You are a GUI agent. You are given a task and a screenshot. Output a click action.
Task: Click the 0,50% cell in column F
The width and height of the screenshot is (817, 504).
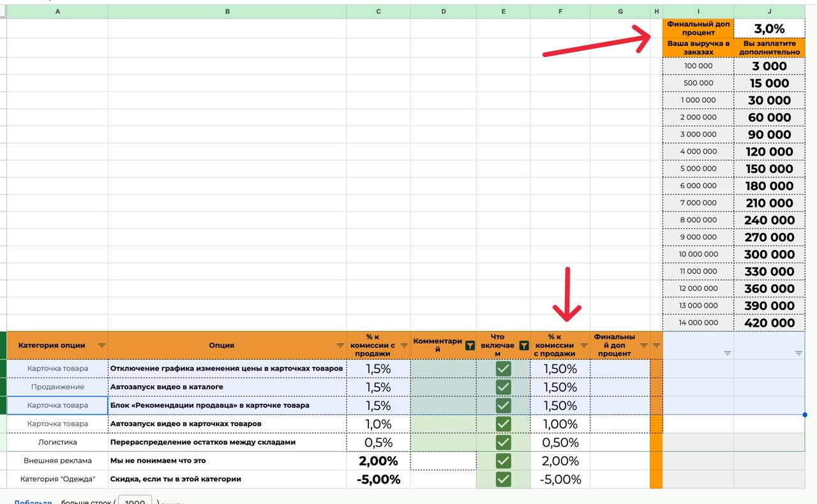(x=560, y=442)
